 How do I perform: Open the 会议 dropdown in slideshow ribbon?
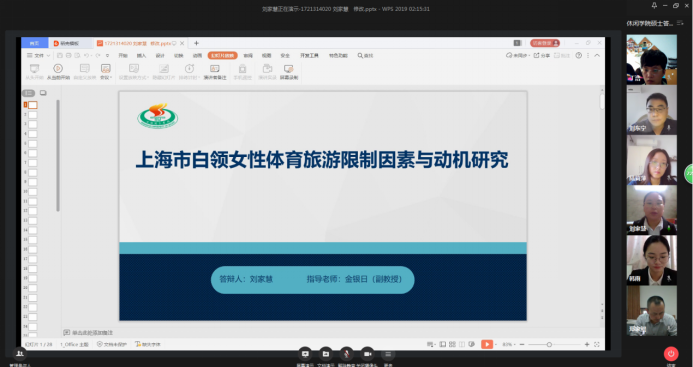[105, 71]
